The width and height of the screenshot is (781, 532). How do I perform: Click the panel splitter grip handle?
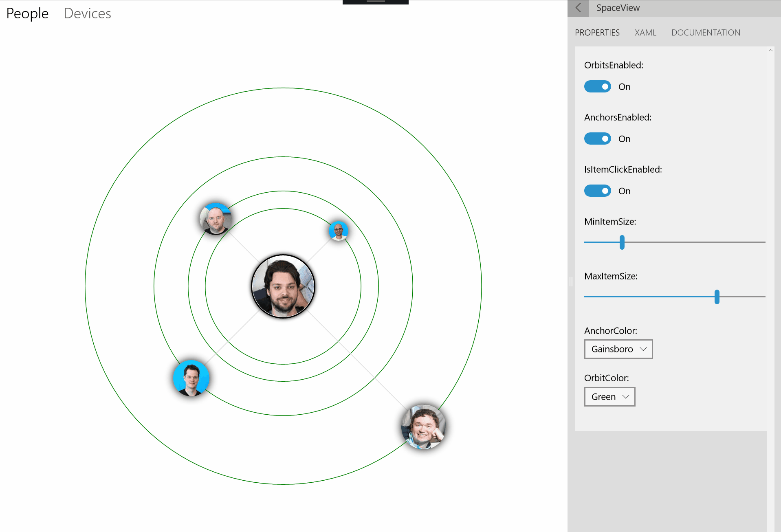tap(571, 281)
